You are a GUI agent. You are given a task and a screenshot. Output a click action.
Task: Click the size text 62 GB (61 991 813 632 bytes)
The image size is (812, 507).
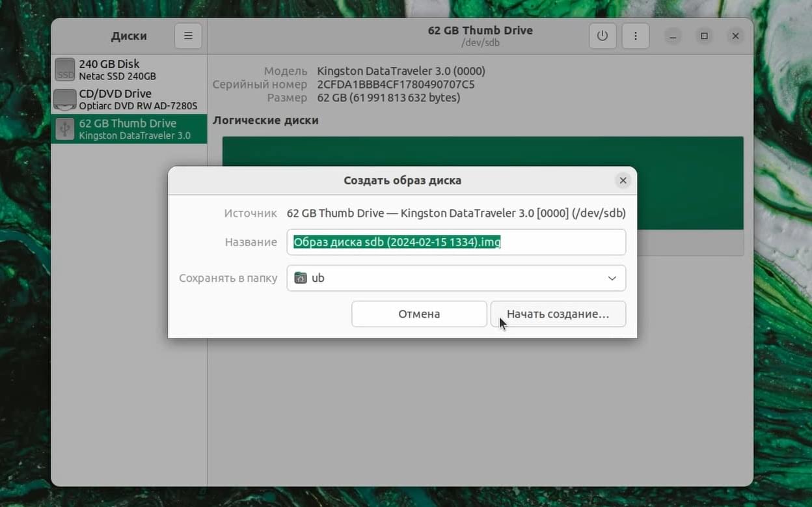click(388, 98)
